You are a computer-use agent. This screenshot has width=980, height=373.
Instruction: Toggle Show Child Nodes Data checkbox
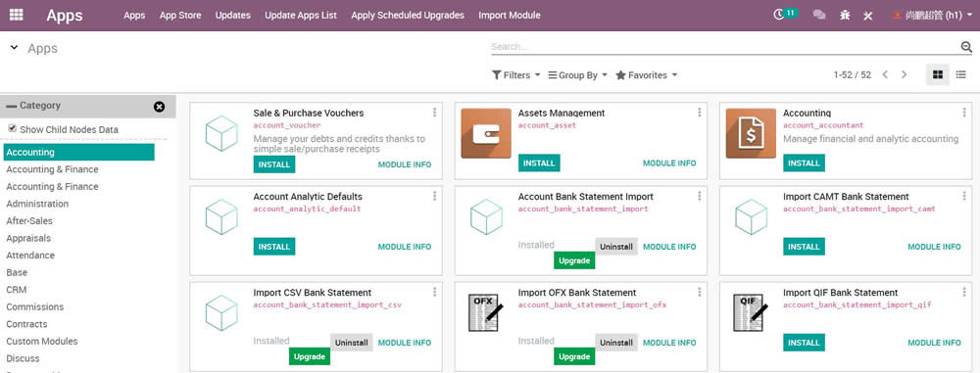[x=12, y=128]
